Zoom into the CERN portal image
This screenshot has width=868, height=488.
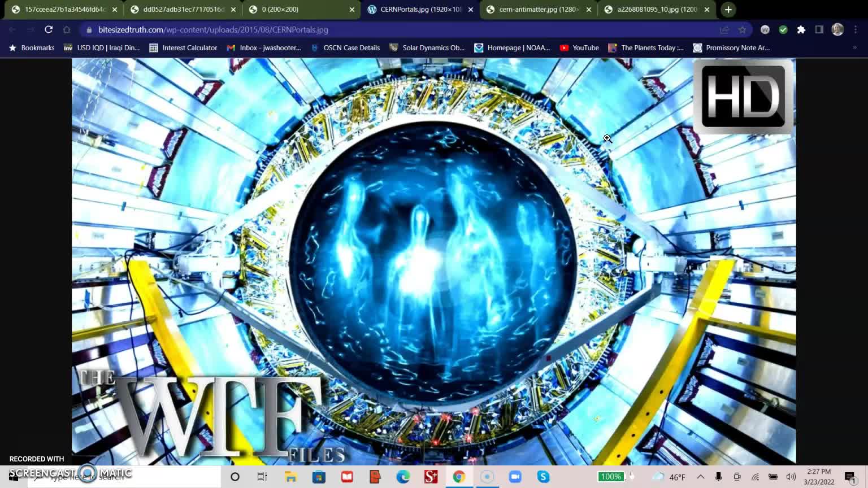(x=433, y=262)
